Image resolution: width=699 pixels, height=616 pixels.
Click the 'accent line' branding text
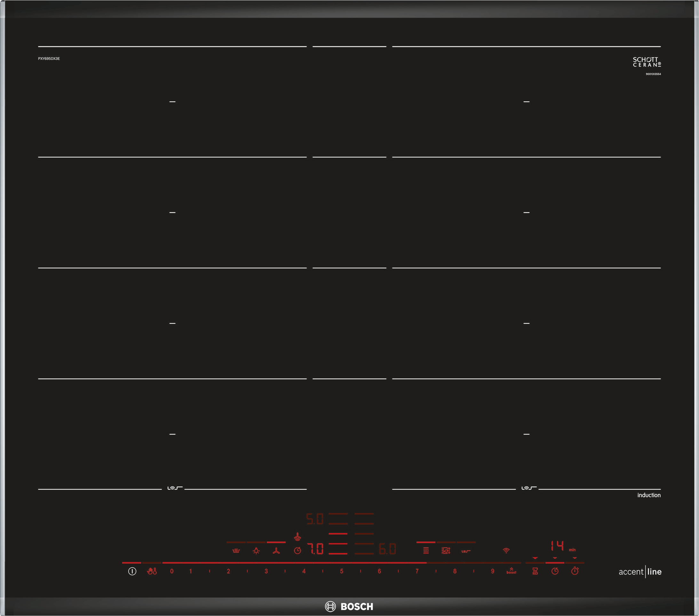point(640,572)
